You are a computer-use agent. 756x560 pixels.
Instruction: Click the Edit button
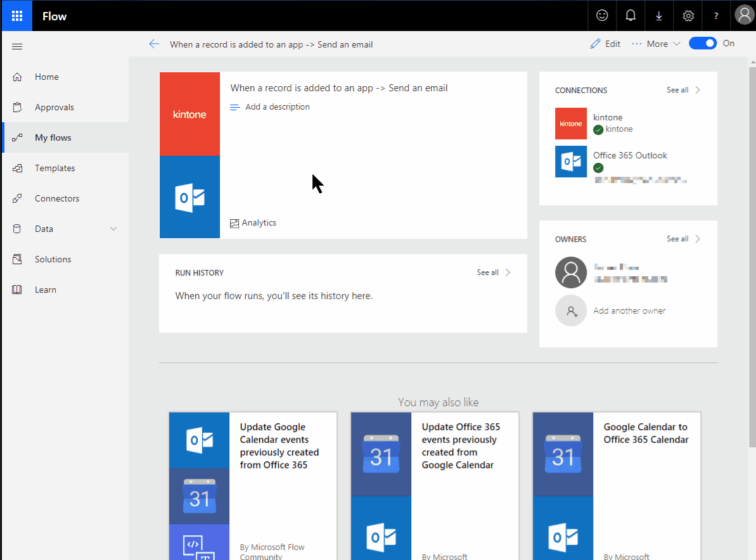605,44
